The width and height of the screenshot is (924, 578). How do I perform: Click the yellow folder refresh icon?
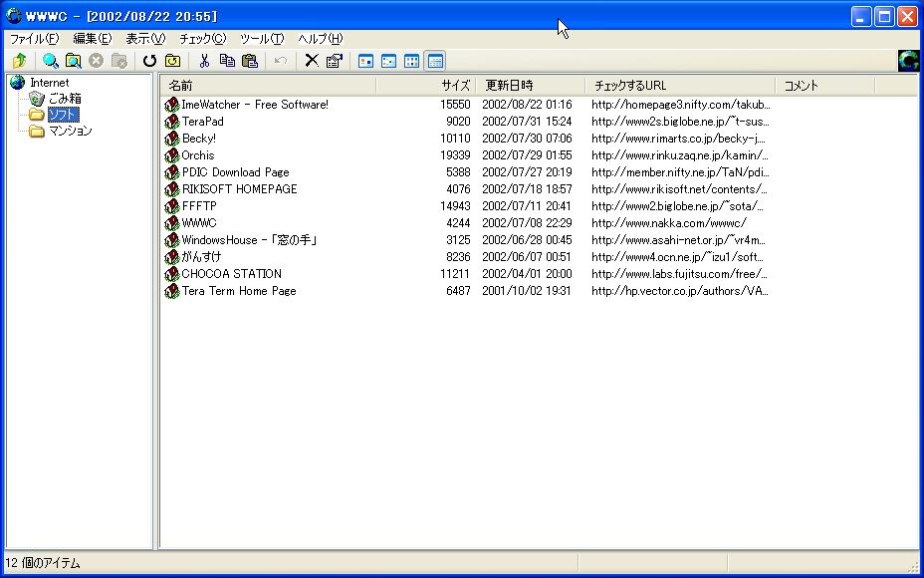point(172,61)
